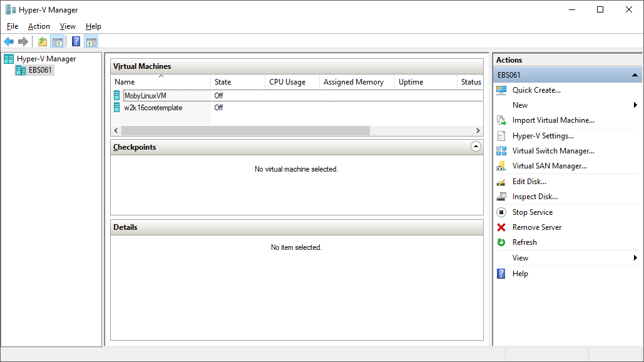Click the Status column header
Viewport: 644px width, 362px height.
470,82
